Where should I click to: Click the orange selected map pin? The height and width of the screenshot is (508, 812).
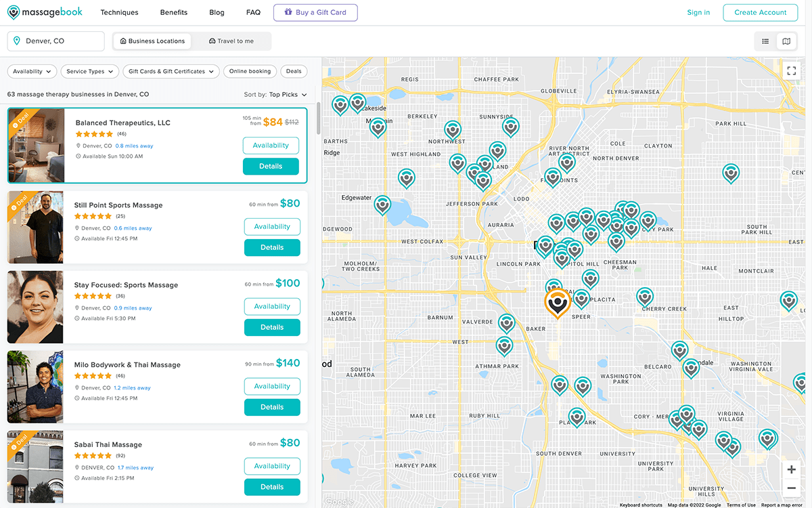click(x=557, y=303)
